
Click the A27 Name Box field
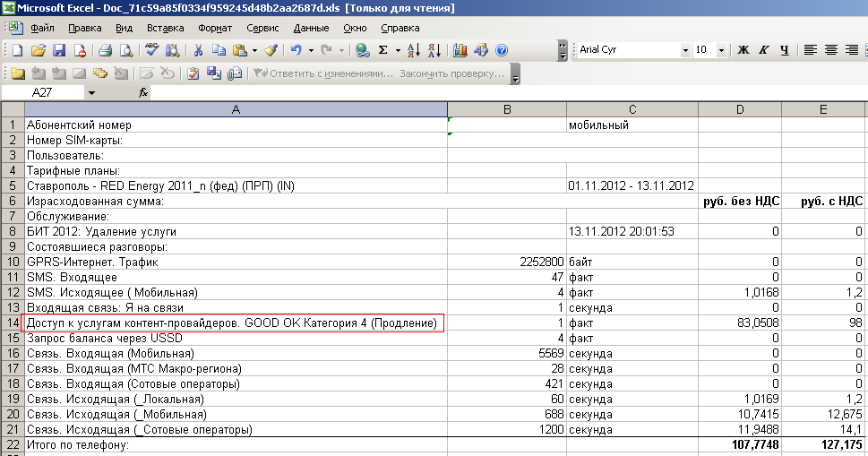tap(43, 93)
